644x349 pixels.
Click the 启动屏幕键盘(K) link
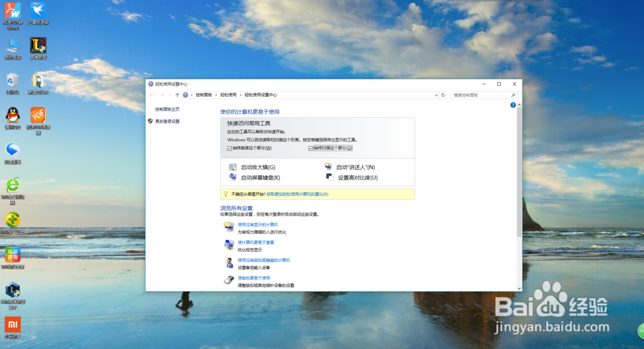pyautogui.click(x=260, y=177)
